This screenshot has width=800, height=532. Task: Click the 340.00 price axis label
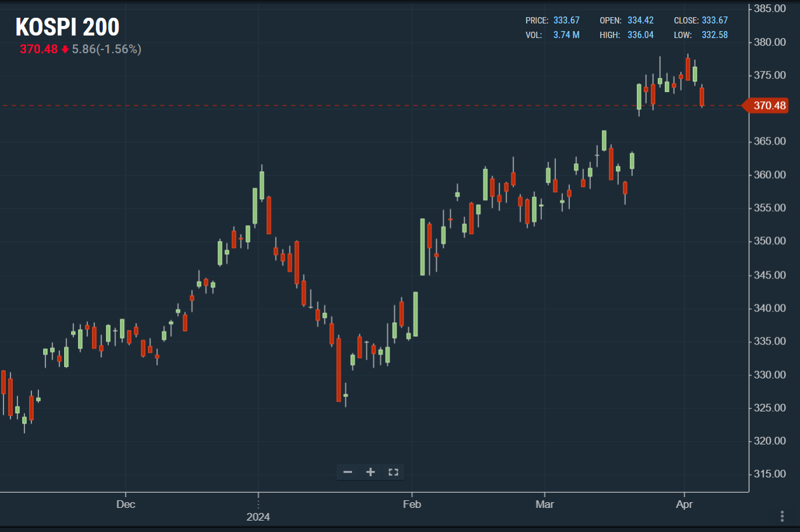770,308
